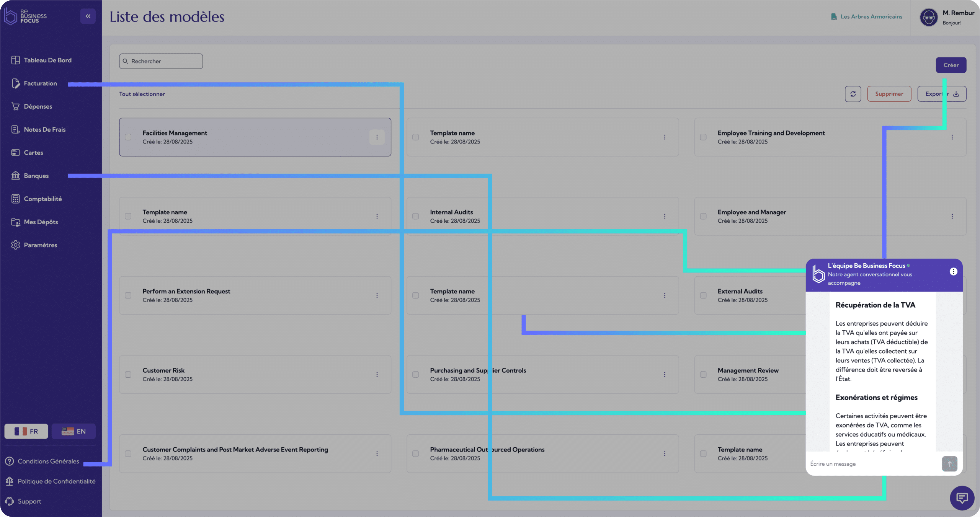980x517 pixels.
Task: Open the chat bubble floating icon
Action: pos(962,498)
